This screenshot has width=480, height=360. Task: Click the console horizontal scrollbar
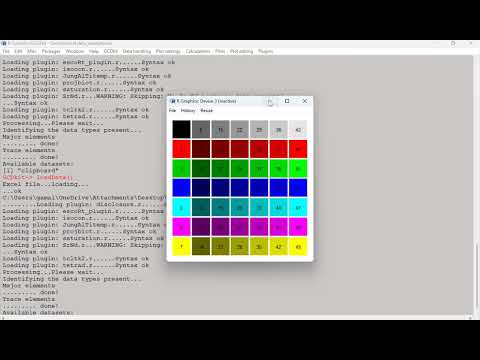pyautogui.click(x=237, y=318)
